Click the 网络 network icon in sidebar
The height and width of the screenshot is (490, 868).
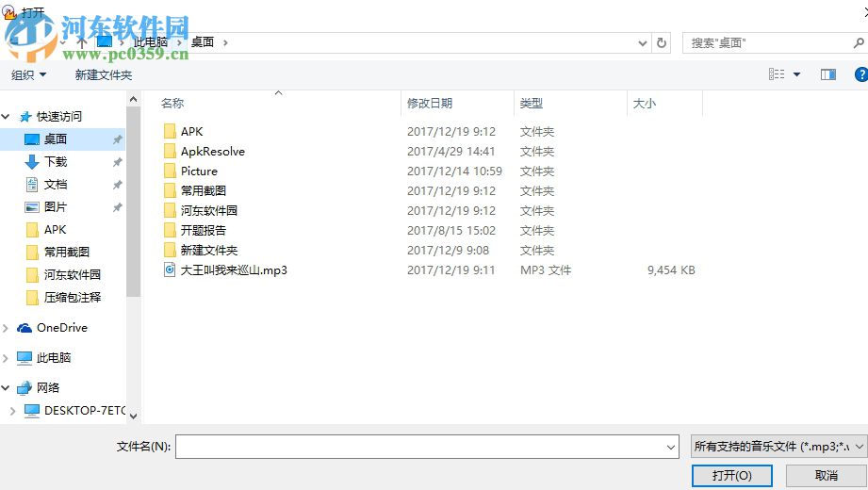[x=25, y=387]
